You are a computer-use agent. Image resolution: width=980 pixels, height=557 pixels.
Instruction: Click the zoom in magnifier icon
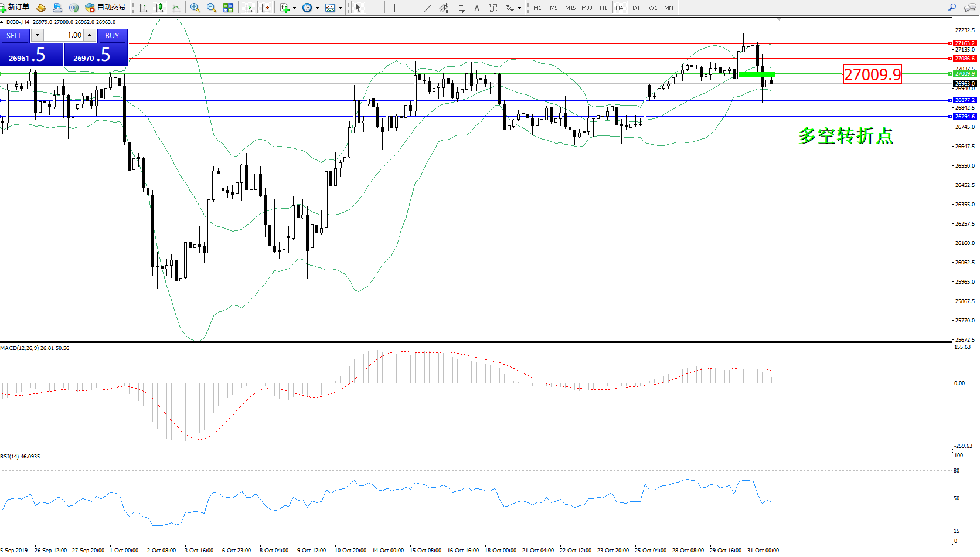pyautogui.click(x=195, y=8)
